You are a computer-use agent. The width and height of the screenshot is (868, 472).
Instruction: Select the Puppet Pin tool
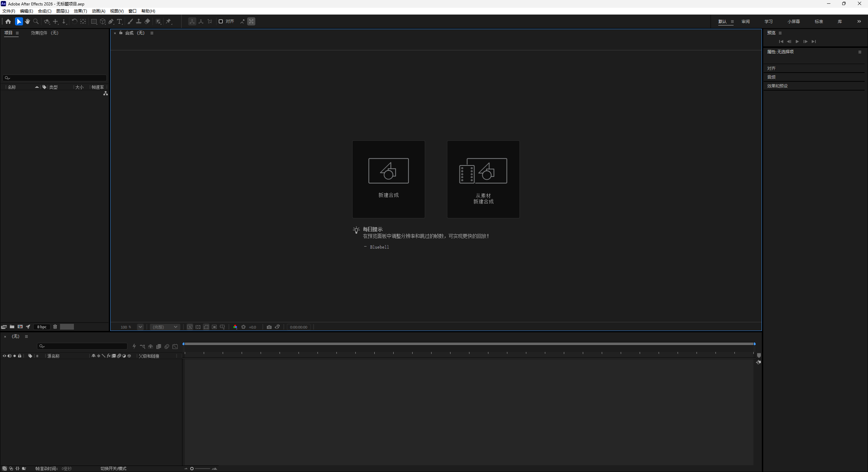[x=169, y=21]
